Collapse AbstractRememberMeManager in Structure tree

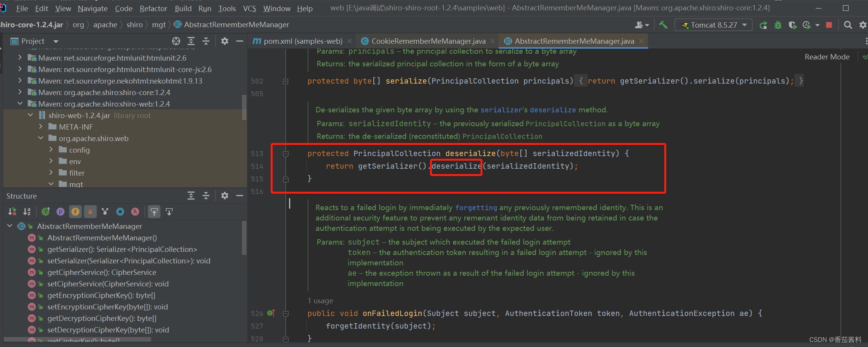pyautogui.click(x=10, y=226)
